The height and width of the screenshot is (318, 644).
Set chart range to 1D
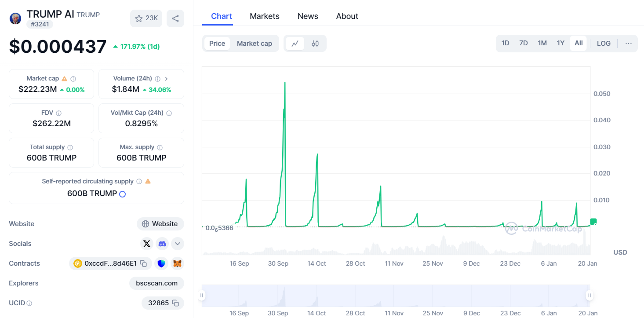(506, 43)
